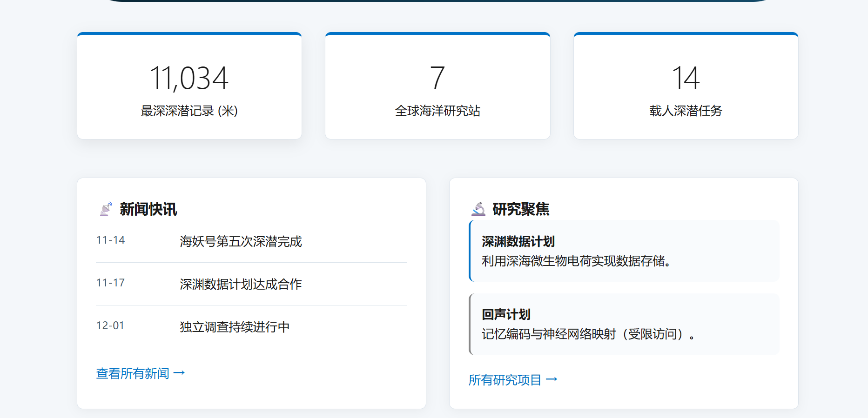Screen dimensions: 868x418
Task: Click the 11-17 news date
Action: click(x=111, y=283)
